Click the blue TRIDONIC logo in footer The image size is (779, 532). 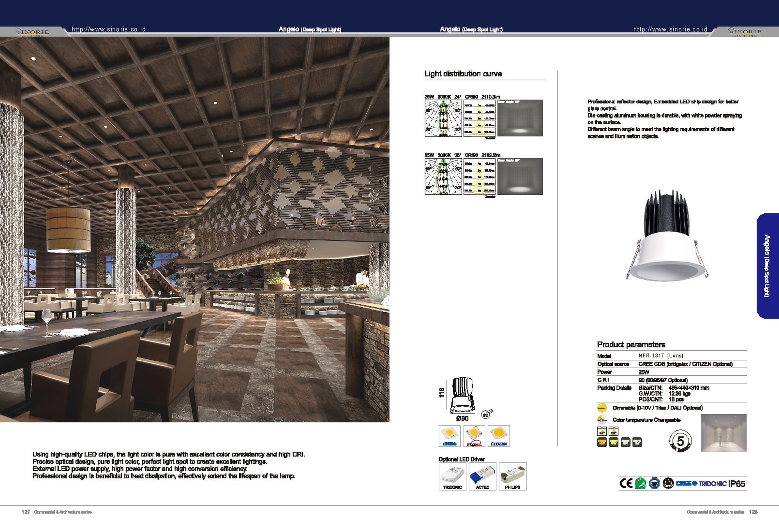pyautogui.click(x=713, y=484)
